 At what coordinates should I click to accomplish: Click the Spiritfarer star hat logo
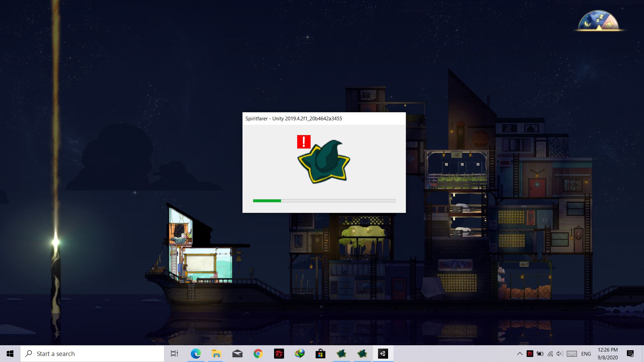324,163
